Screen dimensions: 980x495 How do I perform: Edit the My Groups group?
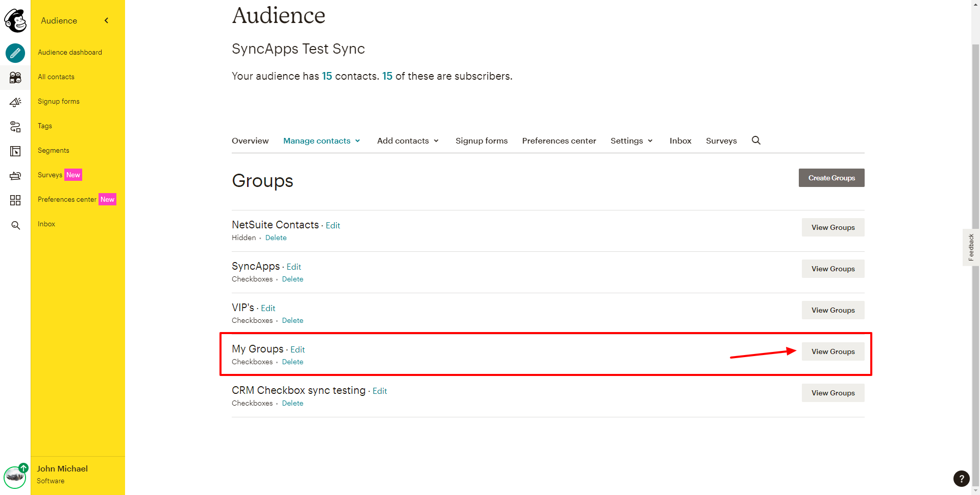[298, 349]
